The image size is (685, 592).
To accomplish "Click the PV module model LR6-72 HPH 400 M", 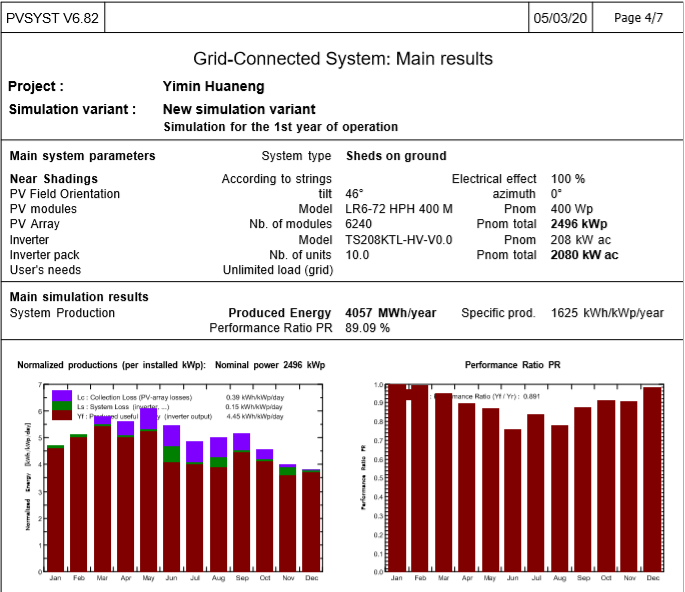I will point(398,209).
